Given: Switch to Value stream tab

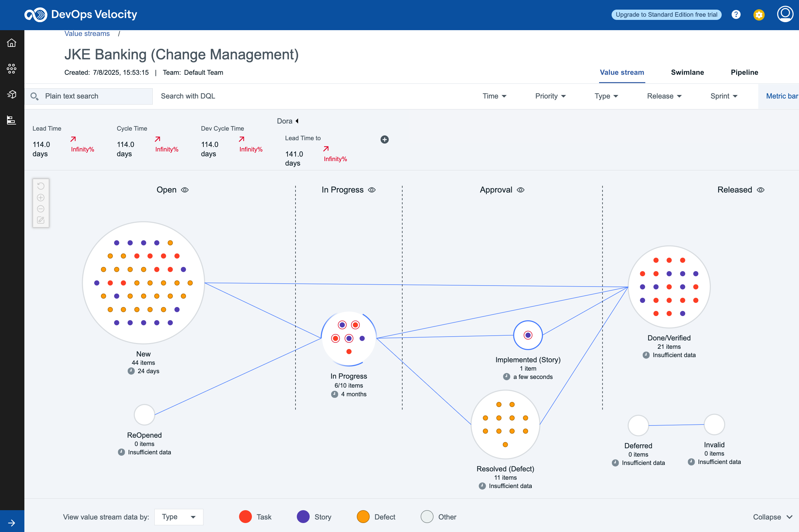Looking at the screenshot, I should point(622,73).
